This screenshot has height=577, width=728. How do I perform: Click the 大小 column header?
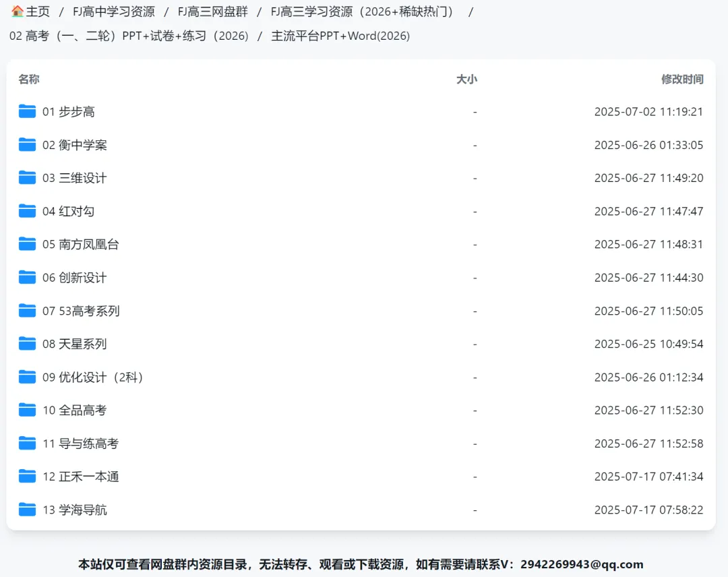coord(467,79)
